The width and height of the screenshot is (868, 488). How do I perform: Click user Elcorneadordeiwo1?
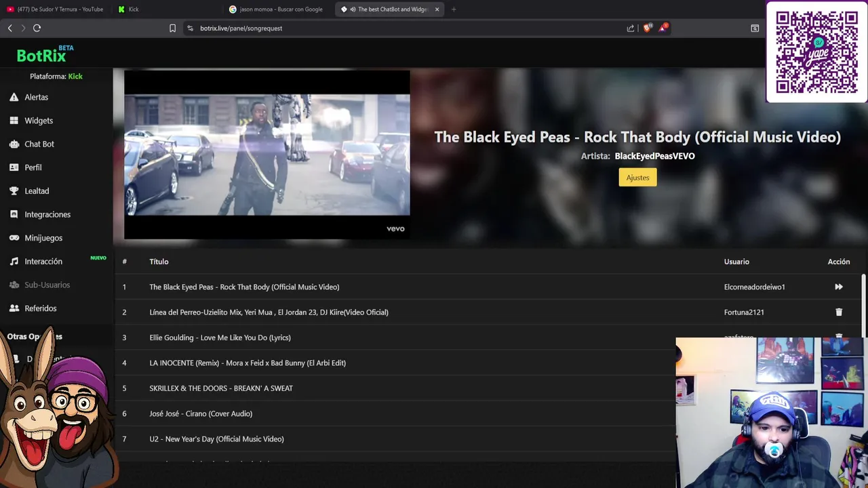coord(754,287)
